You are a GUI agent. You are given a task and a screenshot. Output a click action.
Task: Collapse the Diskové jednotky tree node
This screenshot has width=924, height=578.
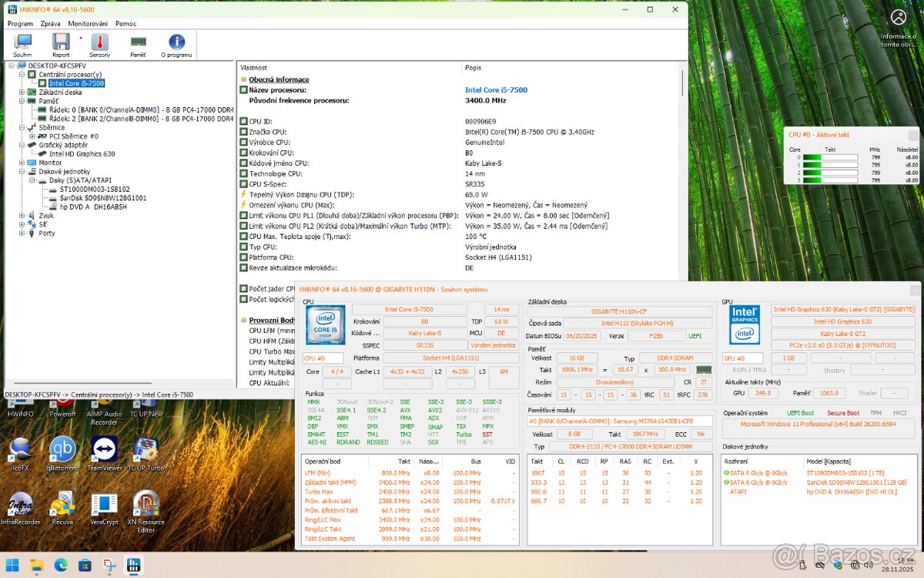(22, 172)
